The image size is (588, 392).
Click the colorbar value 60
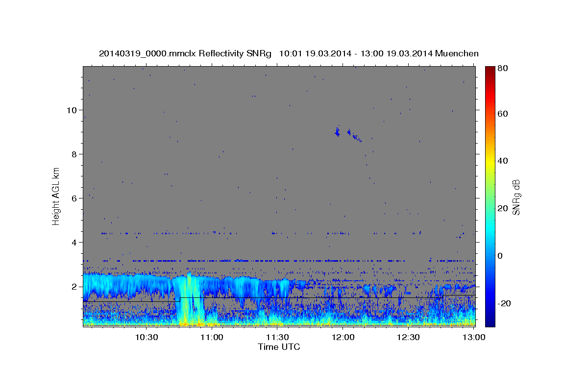504,114
